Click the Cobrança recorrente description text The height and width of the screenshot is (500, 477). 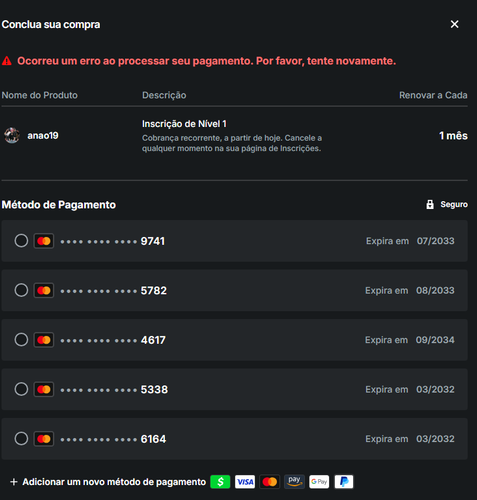[x=232, y=143]
